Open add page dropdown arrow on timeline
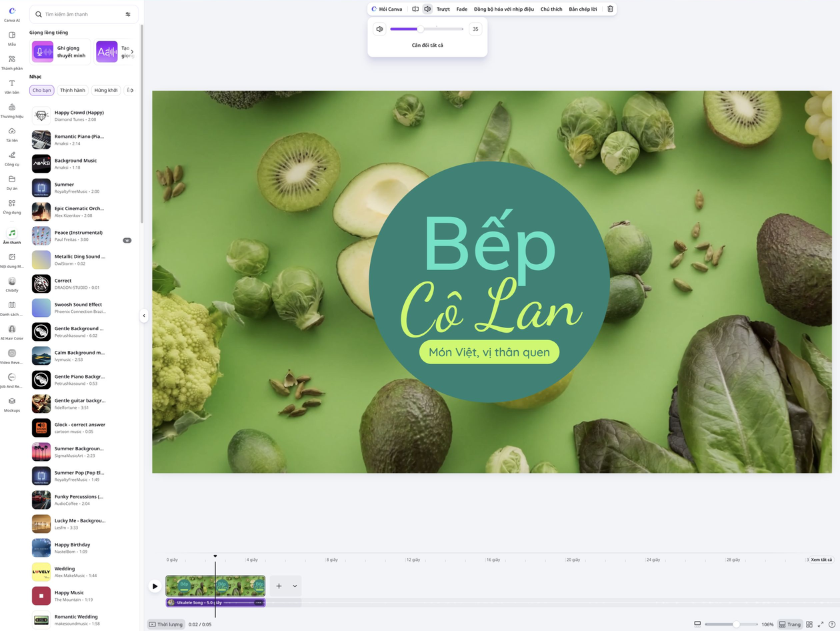Viewport: 840px width, 631px height. pyautogui.click(x=295, y=586)
